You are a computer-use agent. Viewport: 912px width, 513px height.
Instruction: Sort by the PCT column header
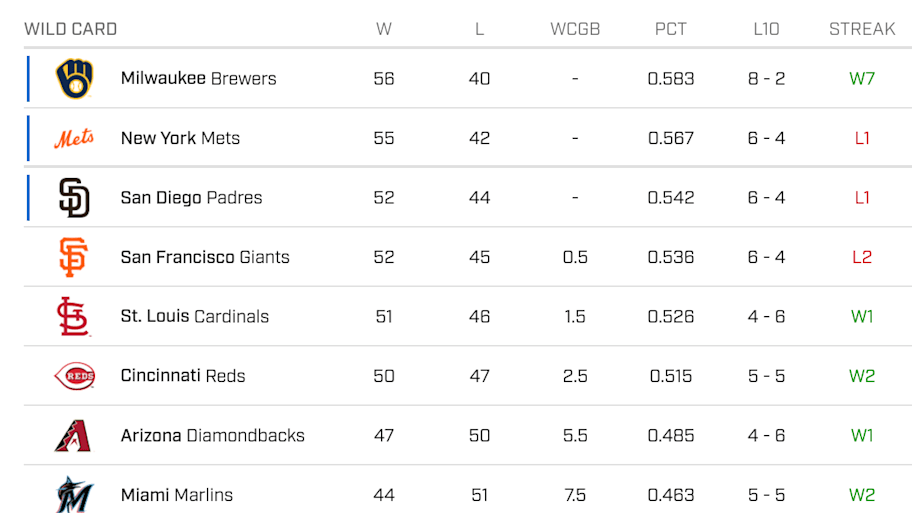(x=671, y=29)
